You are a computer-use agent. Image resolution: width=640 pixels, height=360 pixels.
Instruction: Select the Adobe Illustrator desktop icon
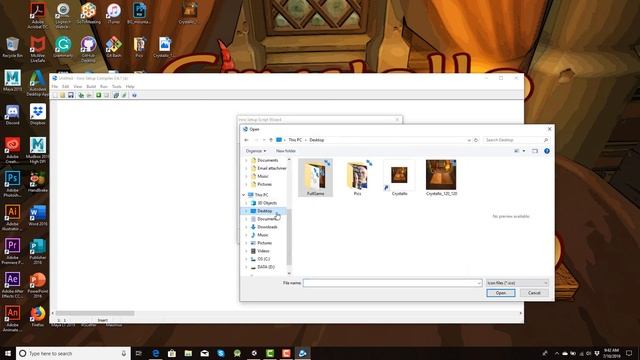[12, 218]
